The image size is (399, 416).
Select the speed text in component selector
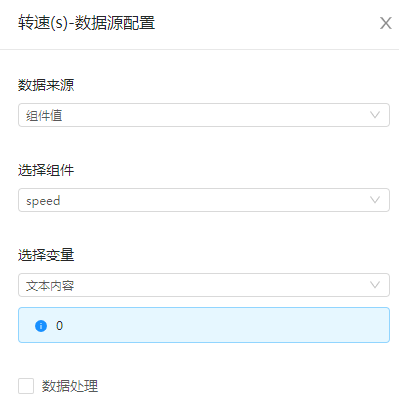(43, 201)
